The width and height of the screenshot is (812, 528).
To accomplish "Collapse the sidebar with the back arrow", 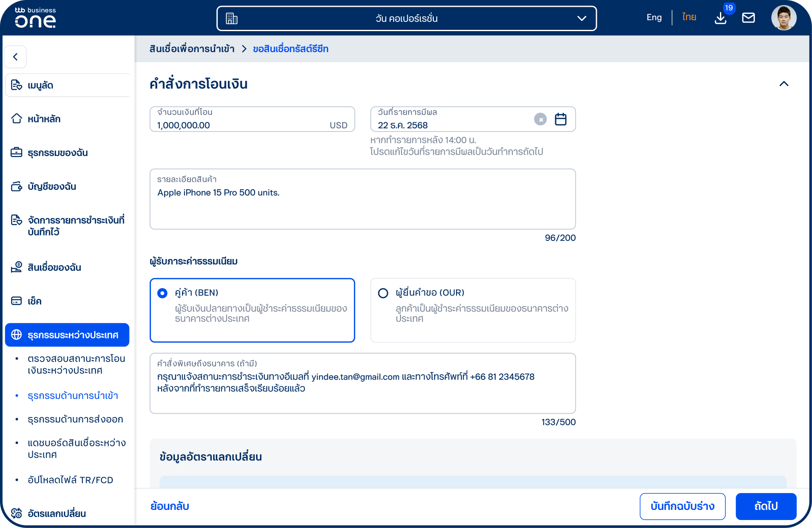I will pos(16,57).
